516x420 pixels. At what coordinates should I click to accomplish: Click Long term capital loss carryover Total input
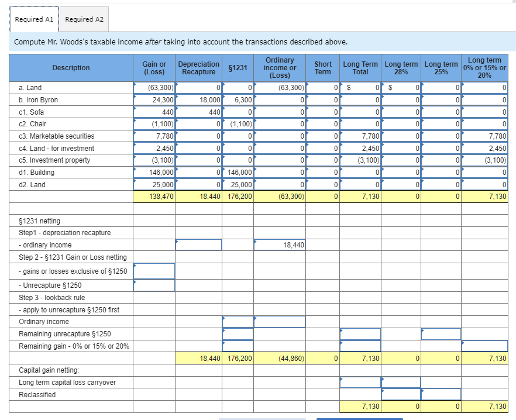360,382
